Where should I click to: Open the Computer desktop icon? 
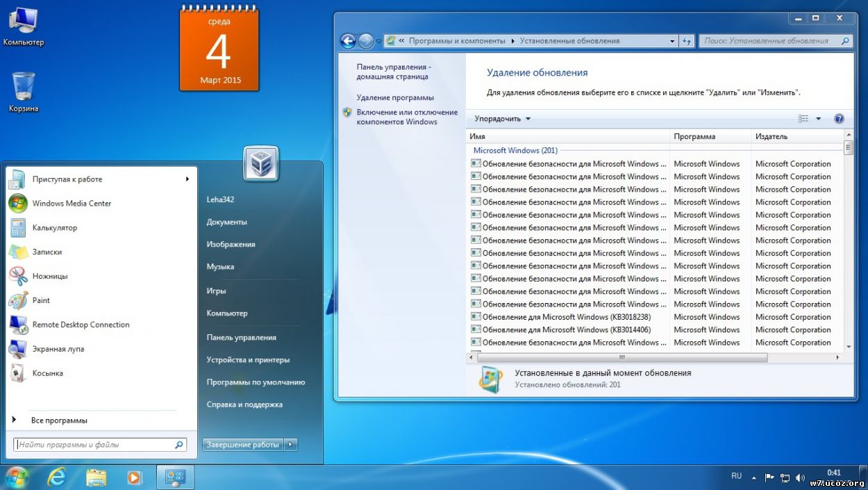click(23, 26)
